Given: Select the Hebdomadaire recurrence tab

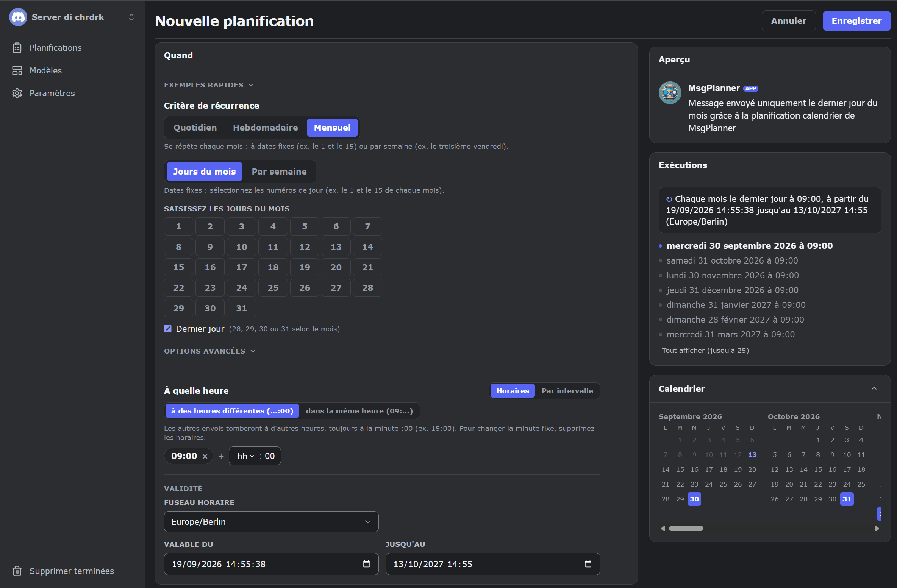Looking at the screenshot, I should 265,128.
